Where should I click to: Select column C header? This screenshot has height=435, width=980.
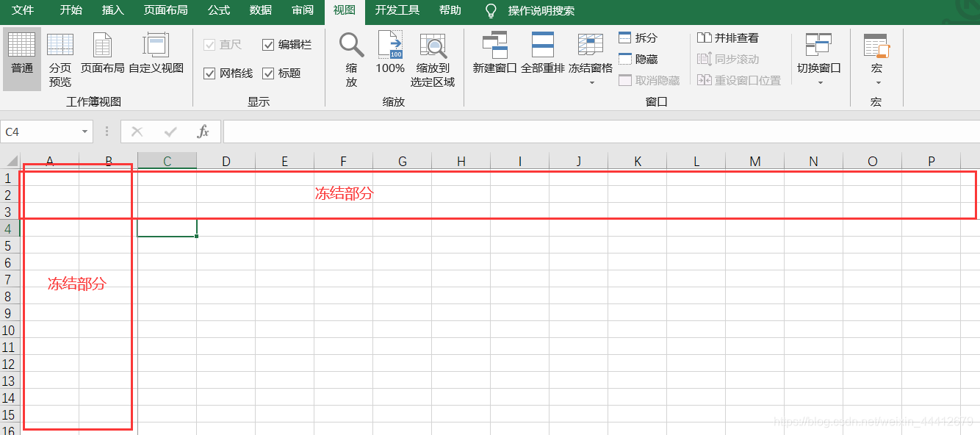(x=167, y=161)
